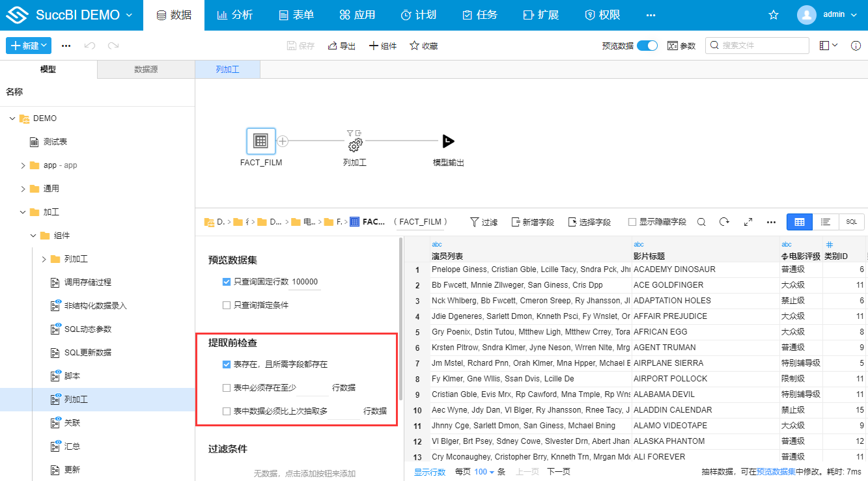The height and width of the screenshot is (481, 868).
Task: Switch to the SQL view of the preview
Action: pyautogui.click(x=850, y=221)
